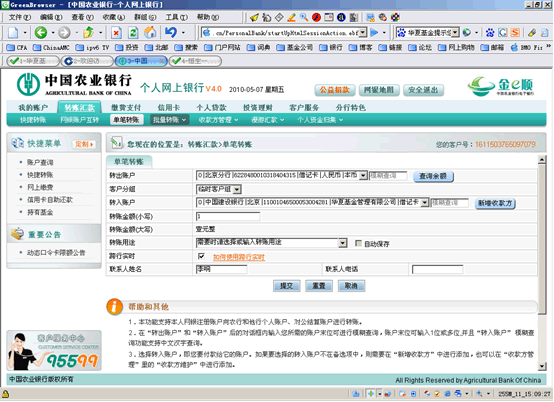Viewport: 554px width, 402px height.
Task: Click the 提交 submit button
Action: 287,286
